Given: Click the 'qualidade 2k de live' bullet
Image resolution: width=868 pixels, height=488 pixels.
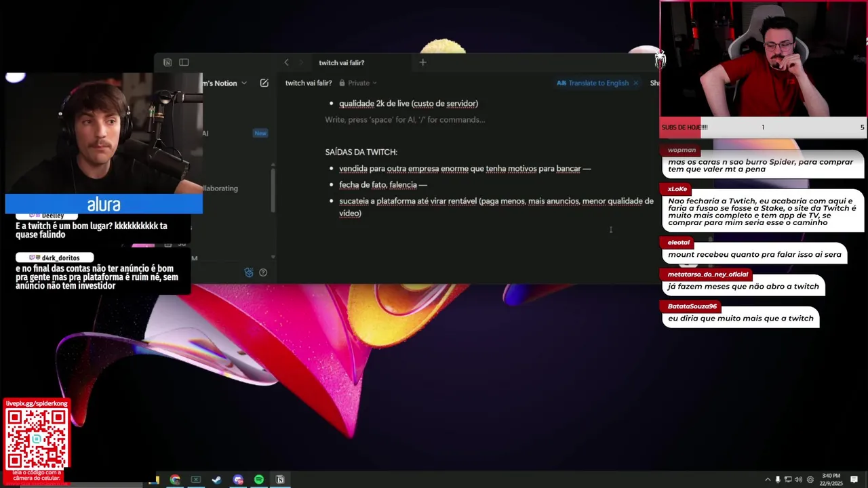Looking at the screenshot, I should (408, 103).
